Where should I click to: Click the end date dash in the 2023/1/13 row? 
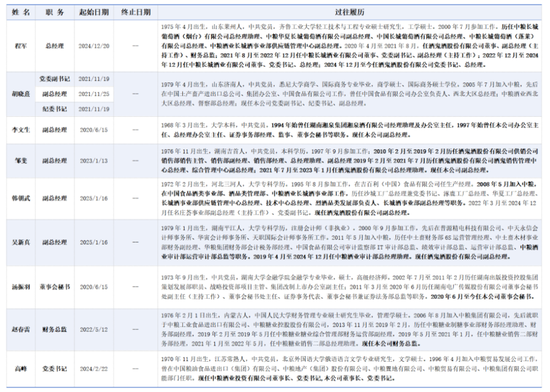click(x=136, y=161)
